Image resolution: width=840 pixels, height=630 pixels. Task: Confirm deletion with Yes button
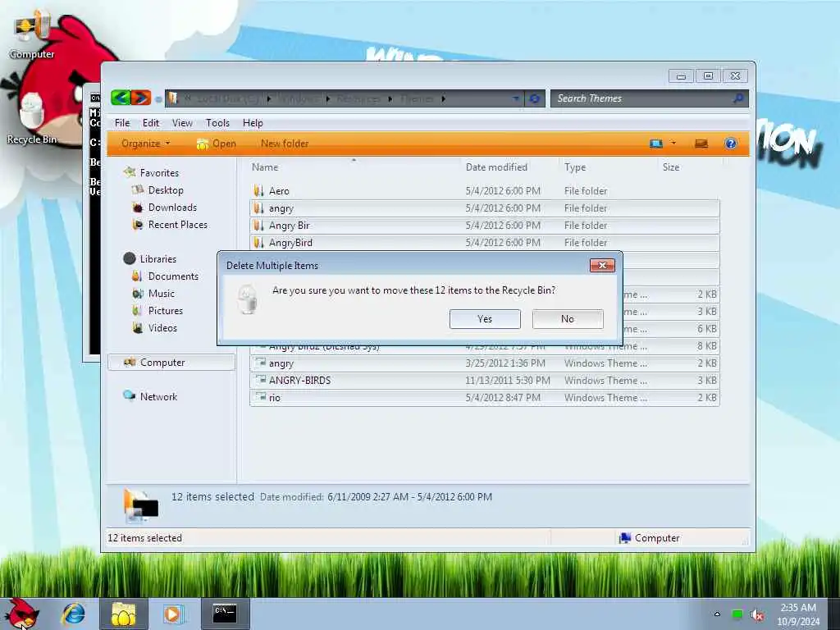point(485,319)
